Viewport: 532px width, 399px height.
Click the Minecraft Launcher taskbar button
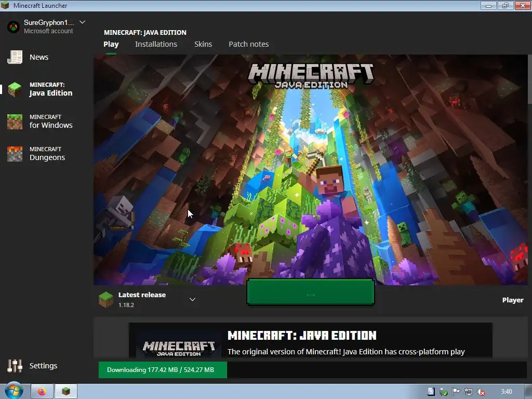point(66,392)
